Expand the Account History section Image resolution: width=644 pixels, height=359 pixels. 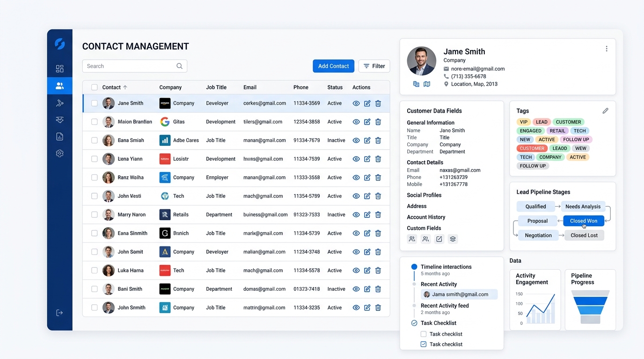pos(426,217)
